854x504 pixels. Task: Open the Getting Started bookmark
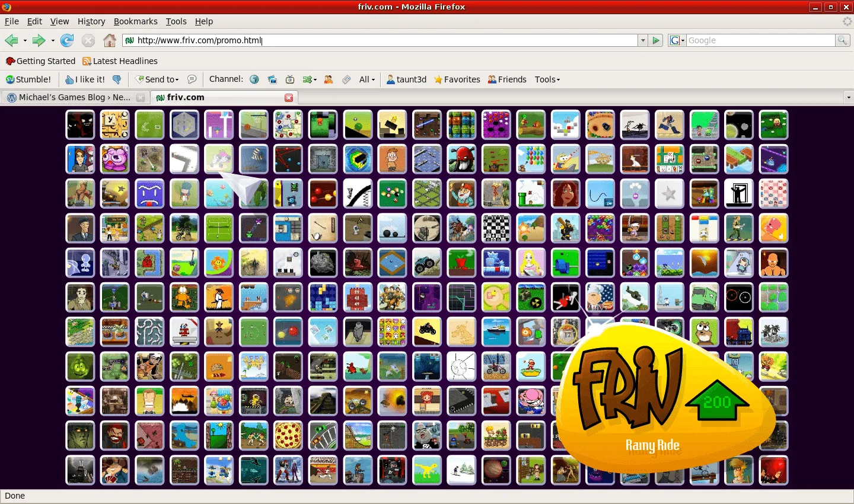pyautogui.click(x=40, y=61)
